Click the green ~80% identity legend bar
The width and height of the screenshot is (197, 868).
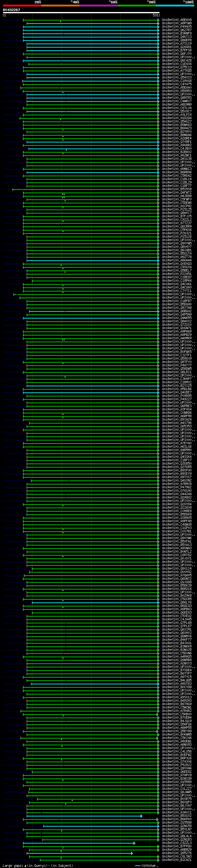coord(137,6)
